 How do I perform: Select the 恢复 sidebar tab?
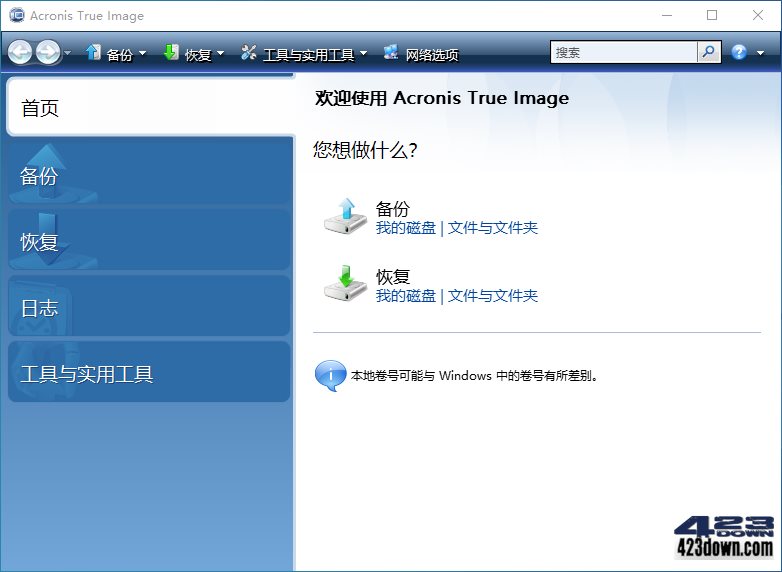[149, 240]
